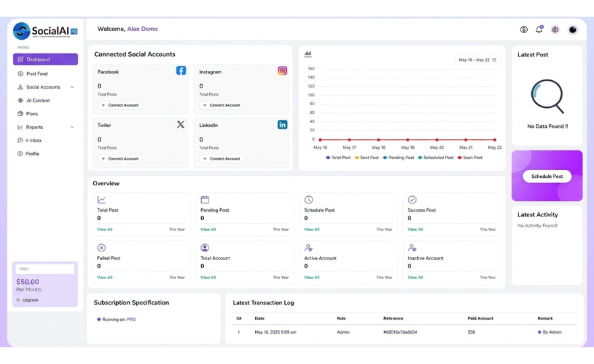Viewport: 594px width, 364px height.
Task: Click the Failed Post cross icon
Action: pos(101,247)
